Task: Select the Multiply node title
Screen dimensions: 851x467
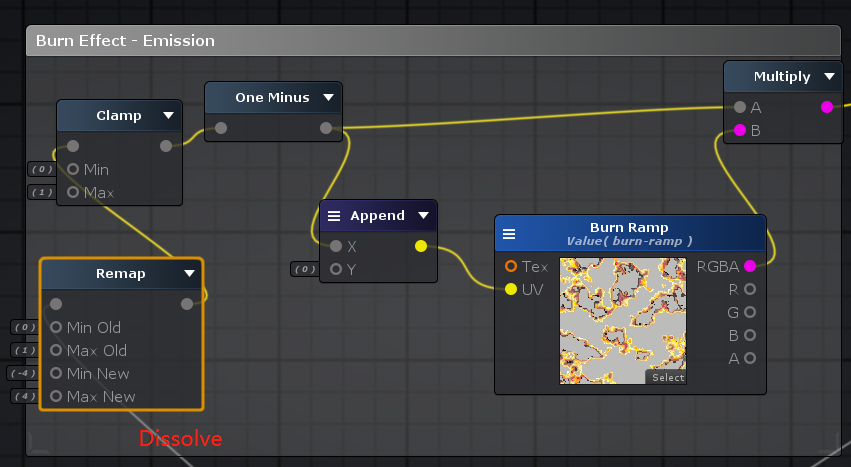Action: pos(782,77)
